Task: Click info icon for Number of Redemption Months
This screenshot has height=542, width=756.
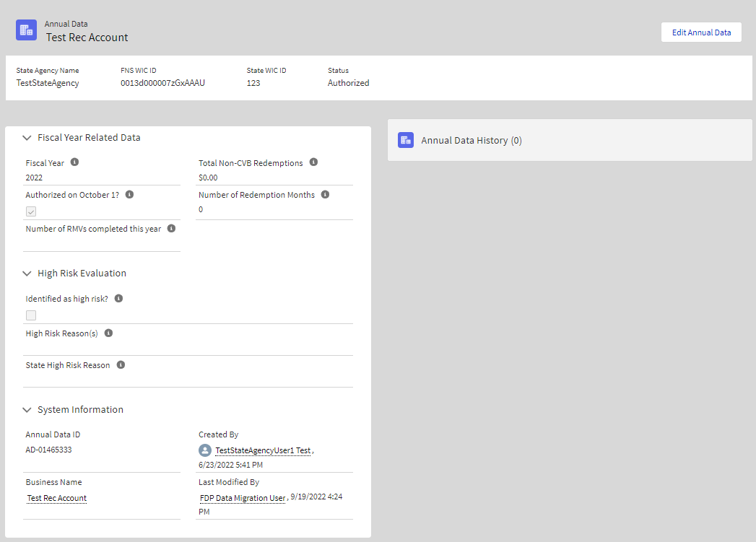Action: 325,195
